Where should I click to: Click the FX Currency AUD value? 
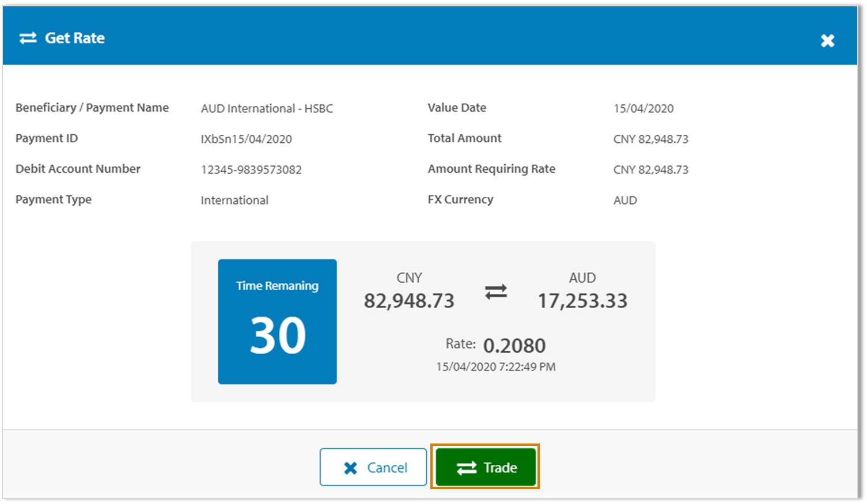(x=624, y=200)
